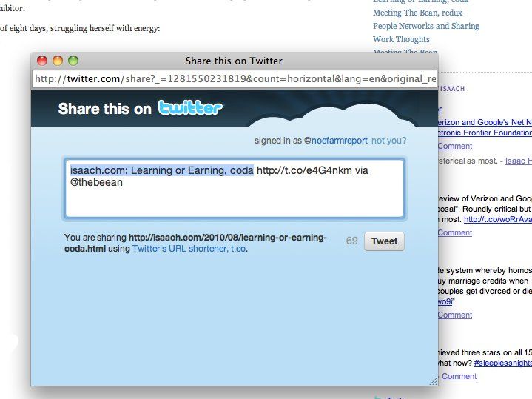Click 'signed in as' text

pos(278,141)
